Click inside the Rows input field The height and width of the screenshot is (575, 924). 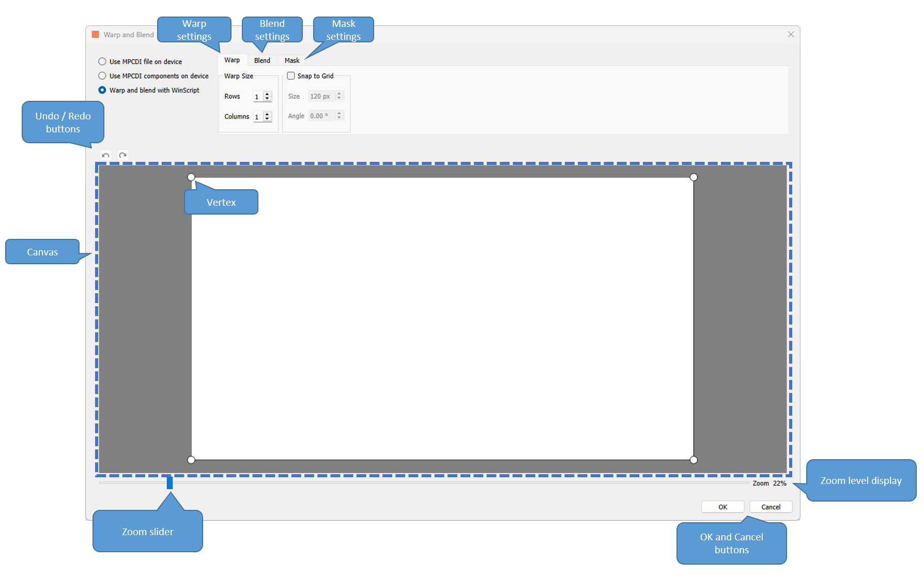coord(257,97)
